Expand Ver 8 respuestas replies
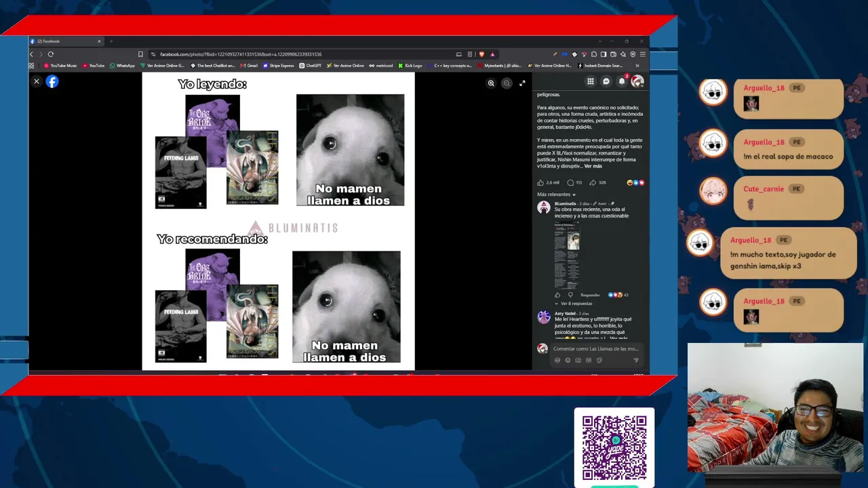This screenshot has width=868, height=488. point(574,304)
